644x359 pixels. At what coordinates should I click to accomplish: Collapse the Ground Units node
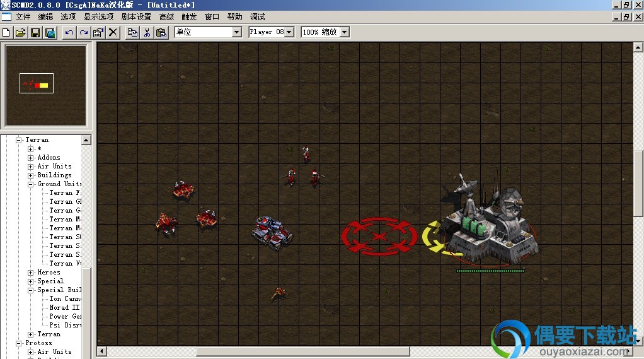[30, 184]
